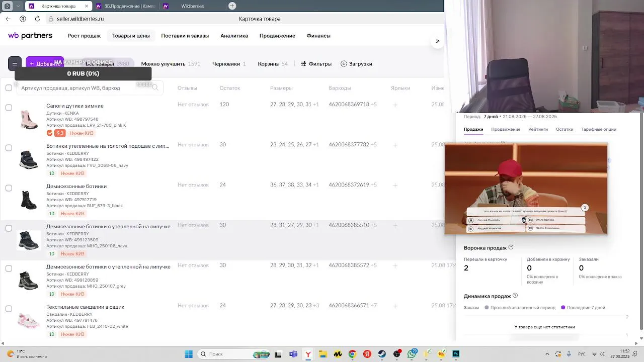Check the Сапоги дутики зимние row
This screenshot has height=362, width=644.
(9, 108)
